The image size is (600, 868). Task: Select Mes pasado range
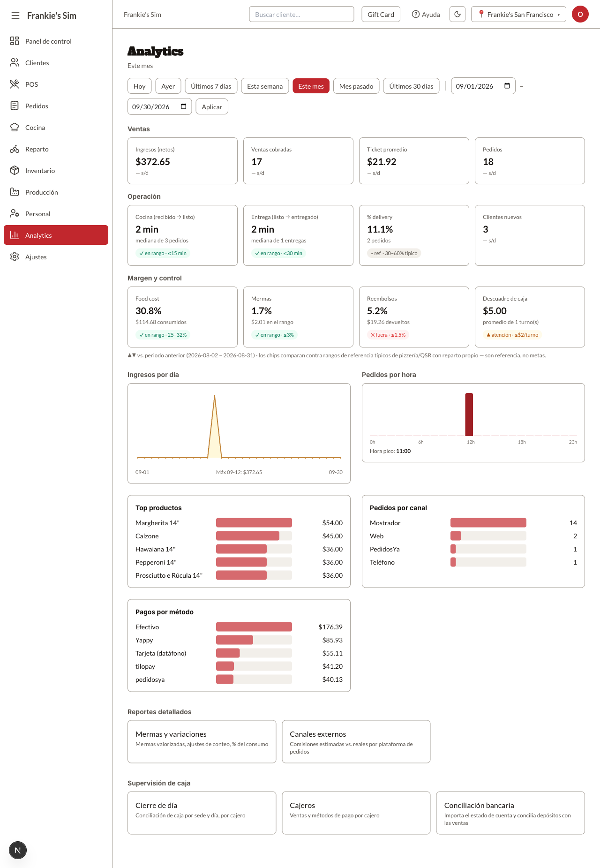click(x=356, y=86)
